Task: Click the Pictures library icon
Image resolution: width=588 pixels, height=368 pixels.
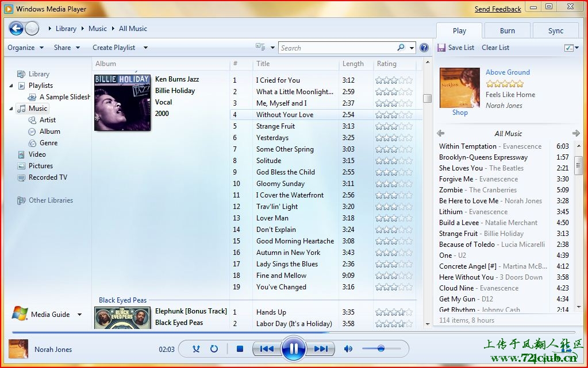Action: pos(21,166)
